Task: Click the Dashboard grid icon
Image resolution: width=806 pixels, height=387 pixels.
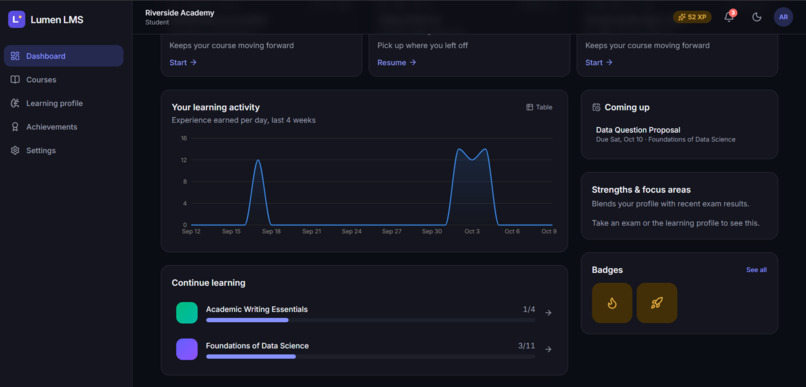Action: click(15, 56)
